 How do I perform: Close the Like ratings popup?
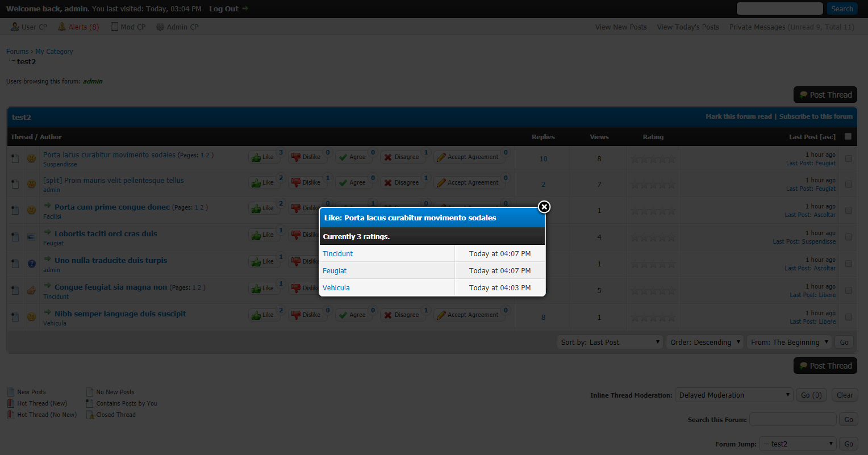click(544, 207)
